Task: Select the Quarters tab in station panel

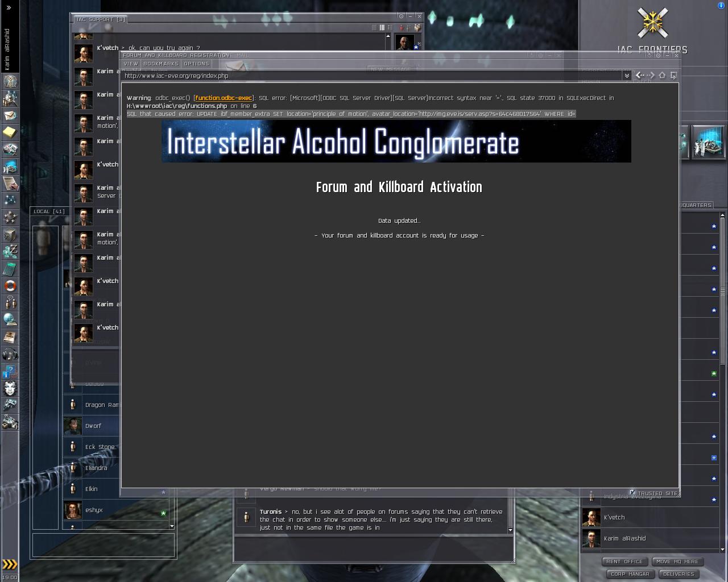Action: 696,205
